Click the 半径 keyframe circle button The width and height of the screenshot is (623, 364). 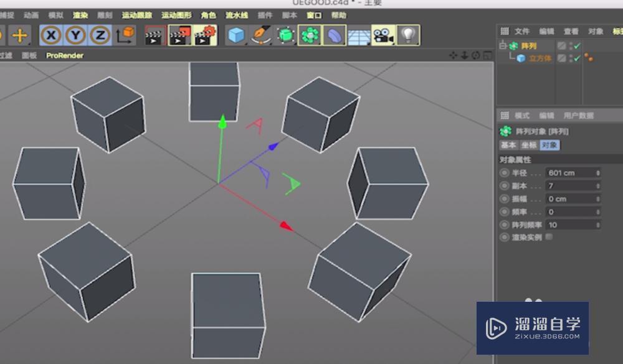[x=505, y=173]
